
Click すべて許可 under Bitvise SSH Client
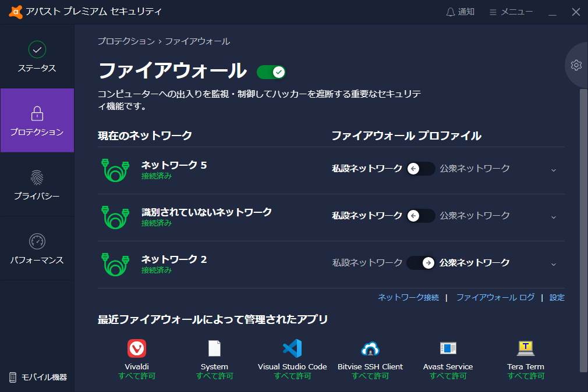(370, 376)
